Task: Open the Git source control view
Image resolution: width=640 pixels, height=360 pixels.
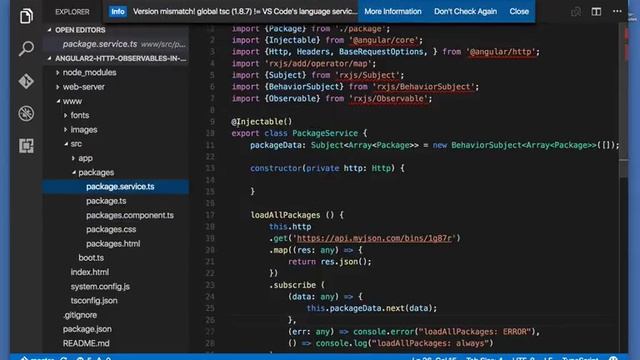Action: coord(26,81)
